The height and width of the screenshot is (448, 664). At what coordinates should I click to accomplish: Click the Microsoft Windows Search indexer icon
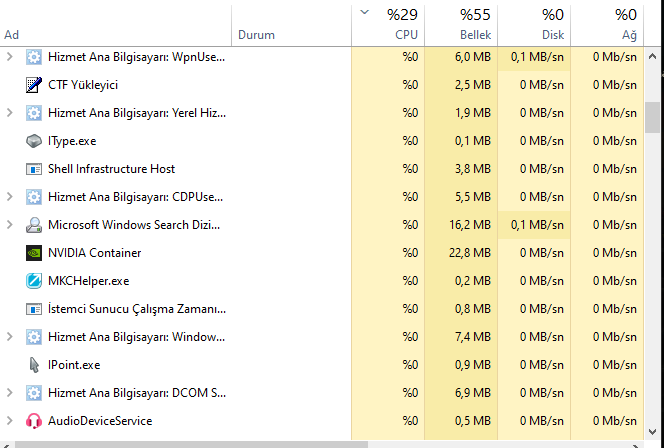pyautogui.click(x=34, y=225)
